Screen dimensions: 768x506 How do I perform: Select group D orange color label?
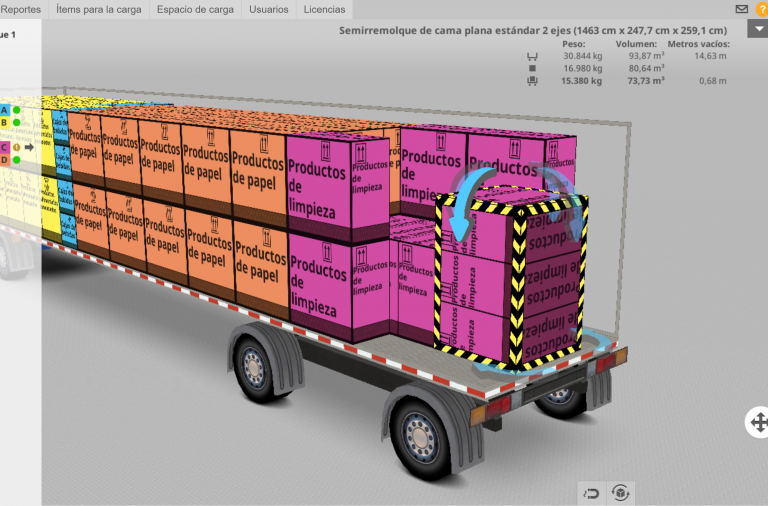(4, 160)
